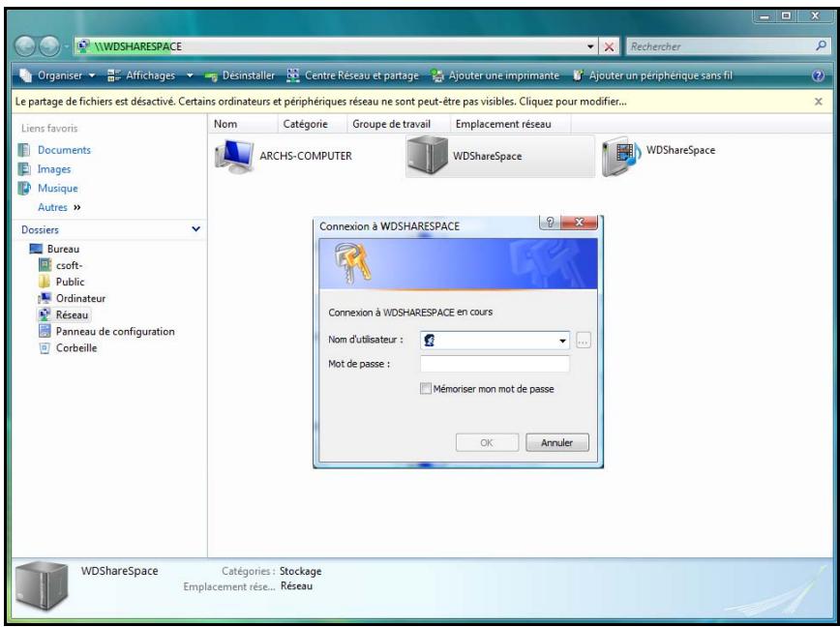840x627 pixels.
Task: Click the file sharing disabled notification
Action: pos(321,102)
